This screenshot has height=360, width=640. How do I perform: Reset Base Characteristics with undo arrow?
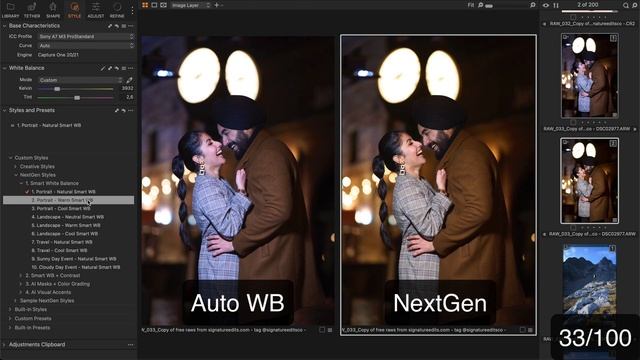point(117,26)
